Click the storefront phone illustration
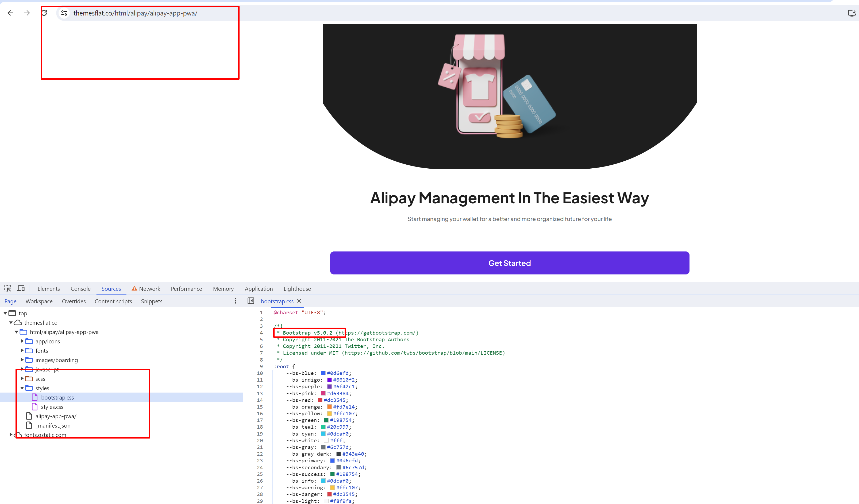This screenshot has height=504, width=859. (498, 87)
